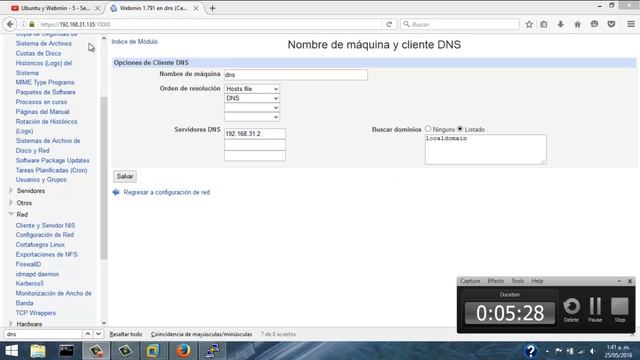
Task: Click the blue return arrow icon
Action: pyautogui.click(x=116, y=192)
